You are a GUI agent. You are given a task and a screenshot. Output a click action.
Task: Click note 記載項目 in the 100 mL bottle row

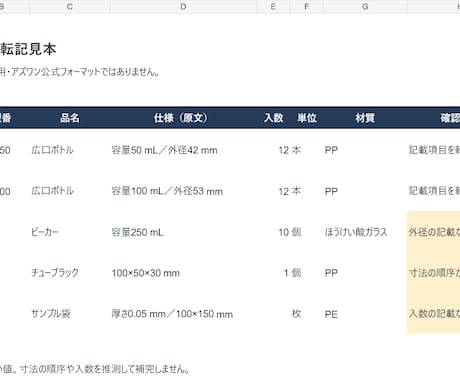(x=434, y=191)
